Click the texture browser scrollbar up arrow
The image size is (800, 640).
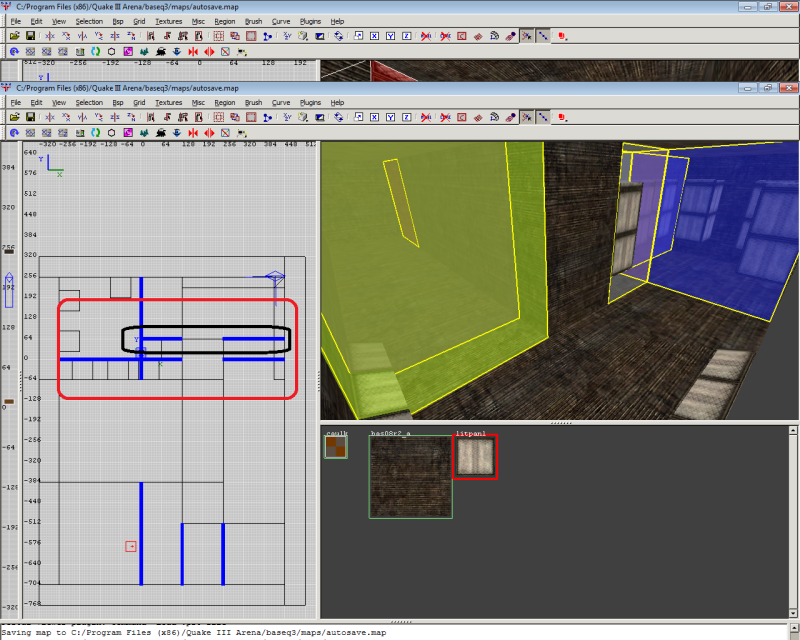click(x=793, y=430)
